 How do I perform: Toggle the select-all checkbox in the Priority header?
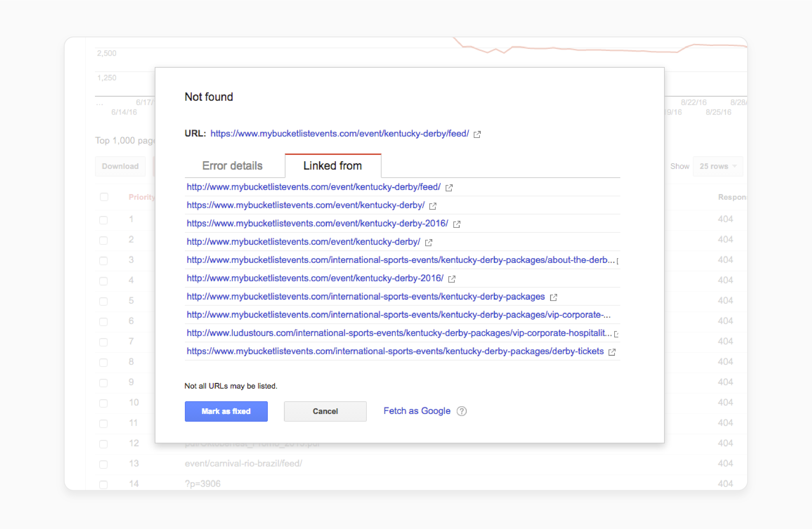[104, 197]
